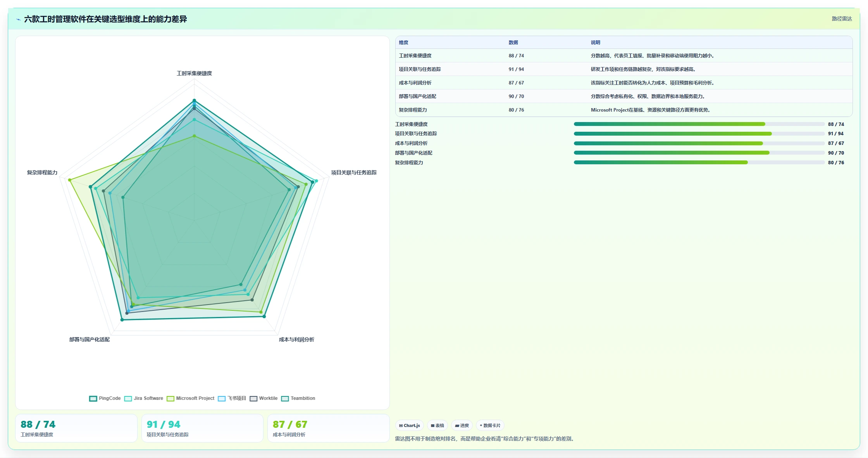Toggle the Teambition legend item
868x458 pixels.
coord(298,398)
